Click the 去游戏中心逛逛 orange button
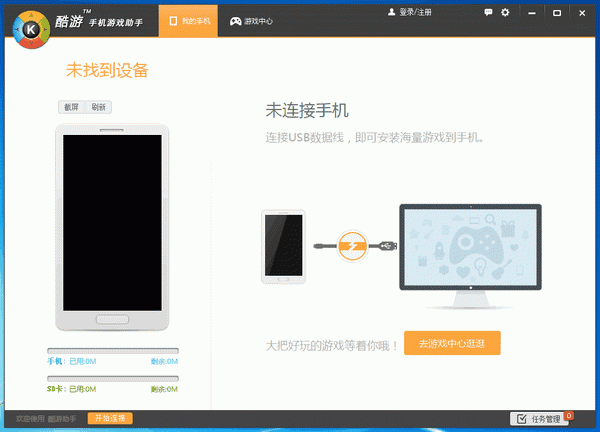The height and width of the screenshot is (432, 600). click(x=452, y=343)
